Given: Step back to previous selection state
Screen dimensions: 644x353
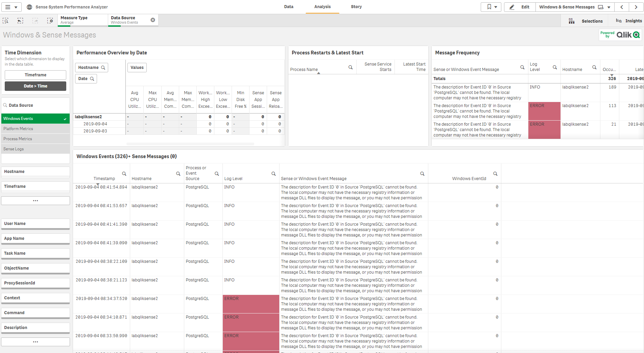Looking at the screenshot, I should (20, 21).
